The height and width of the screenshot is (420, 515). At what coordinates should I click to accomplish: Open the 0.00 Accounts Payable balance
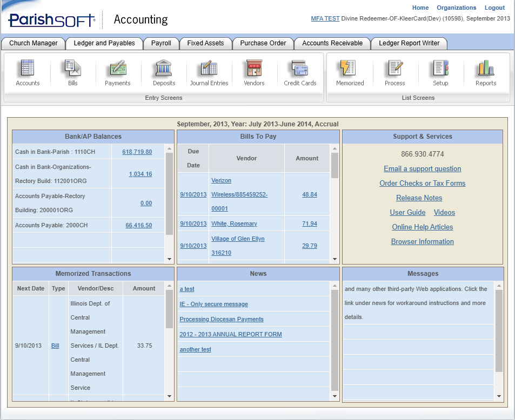pos(146,203)
